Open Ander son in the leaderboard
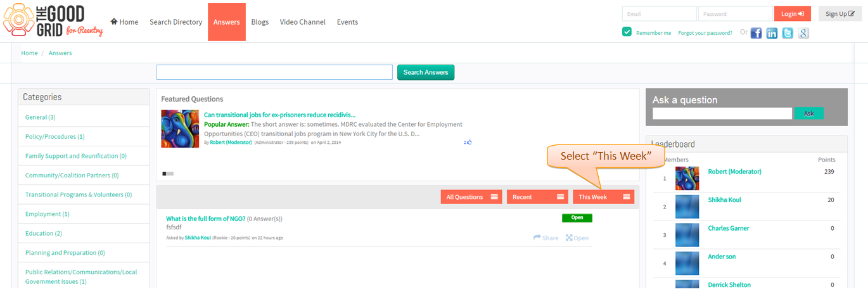868x294 pixels. [722, 257]
